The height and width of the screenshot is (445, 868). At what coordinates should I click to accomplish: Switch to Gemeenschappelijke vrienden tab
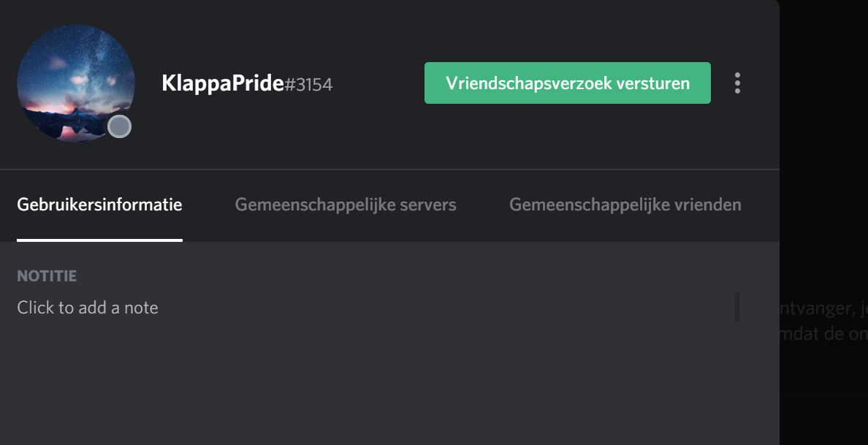click(625, 205)
